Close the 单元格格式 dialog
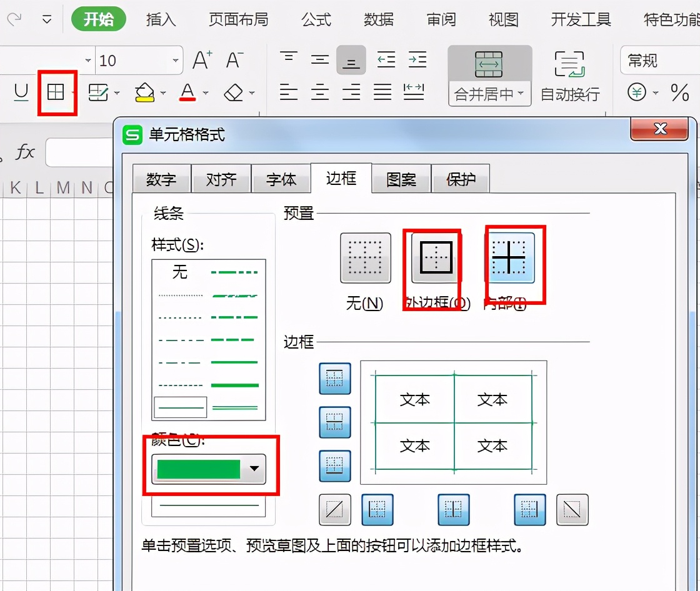The image size is (700, 591). coord(659,129)
